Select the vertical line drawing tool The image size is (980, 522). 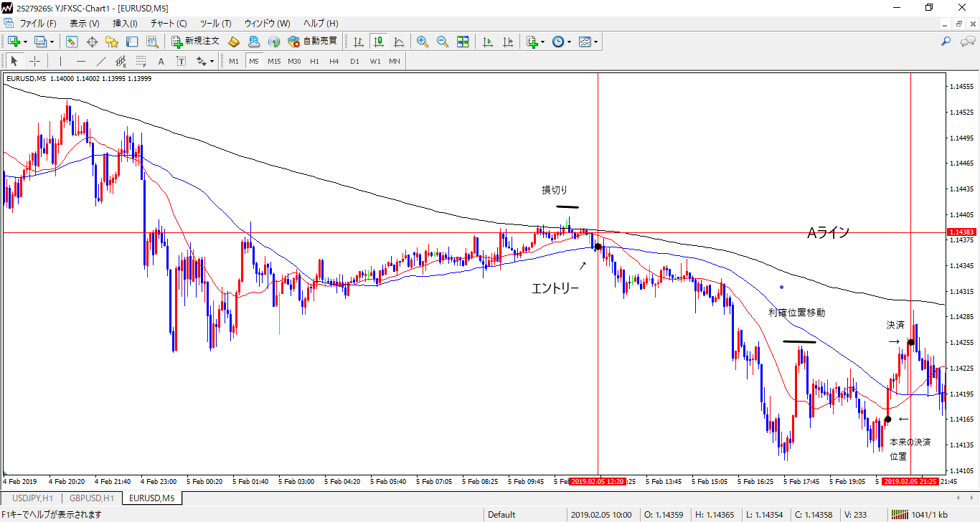(60, 61)
